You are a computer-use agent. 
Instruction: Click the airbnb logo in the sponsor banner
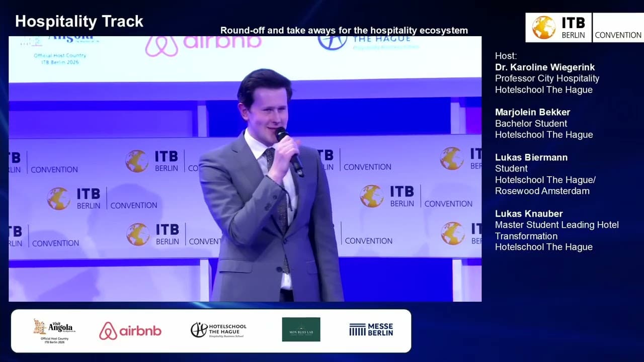click(130, 331)
